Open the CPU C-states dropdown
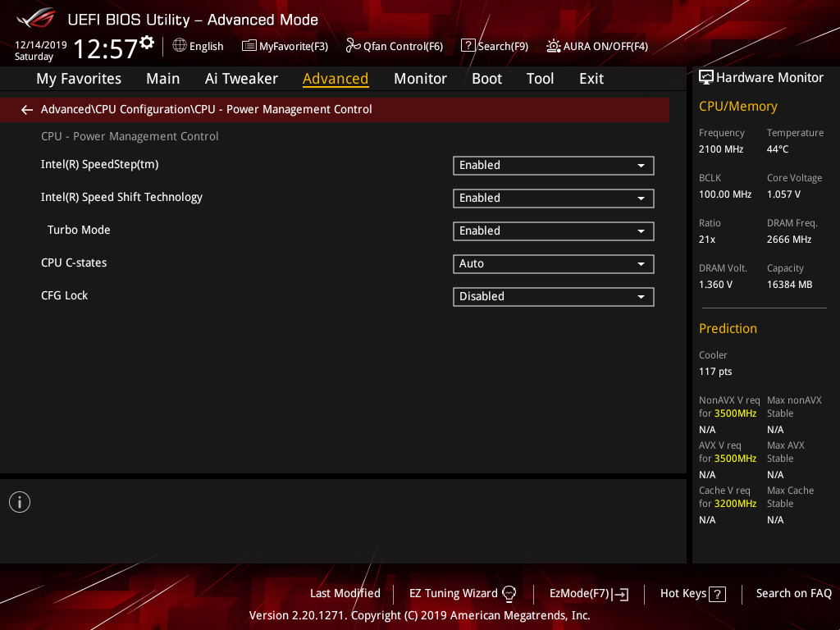The height and width of the screenshot is (630, 840). click(x=554, y=263)
